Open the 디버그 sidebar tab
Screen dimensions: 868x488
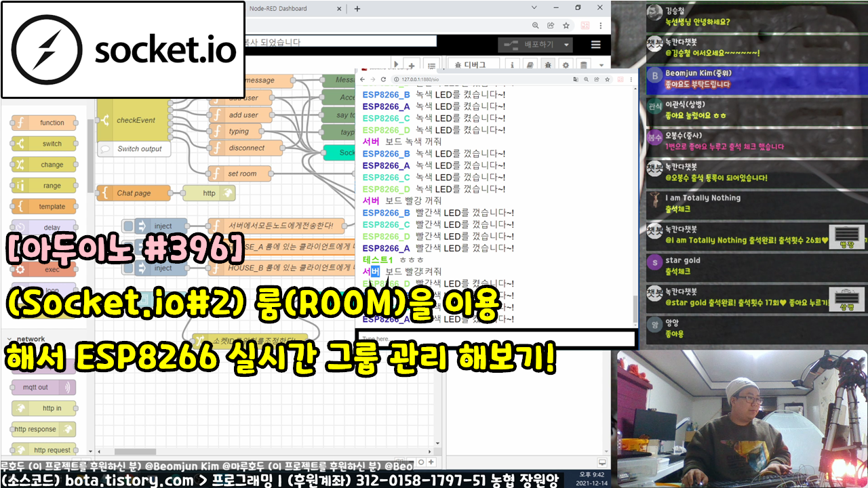473,65
